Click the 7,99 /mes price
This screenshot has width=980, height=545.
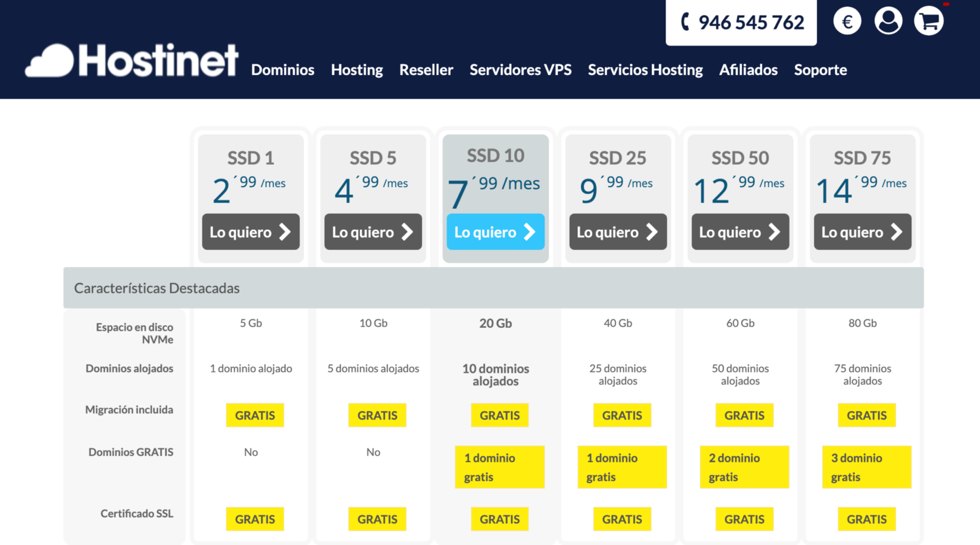coord(493,193)
